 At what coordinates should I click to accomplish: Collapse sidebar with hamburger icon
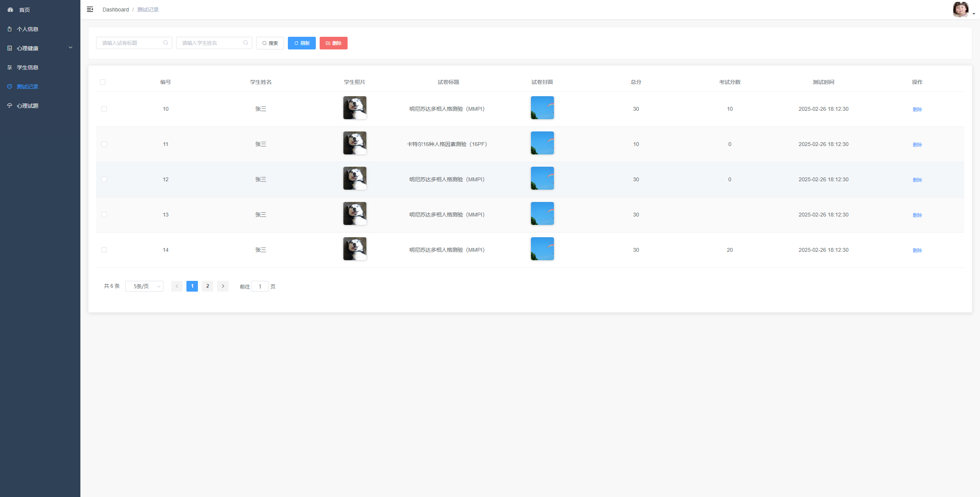90,9
